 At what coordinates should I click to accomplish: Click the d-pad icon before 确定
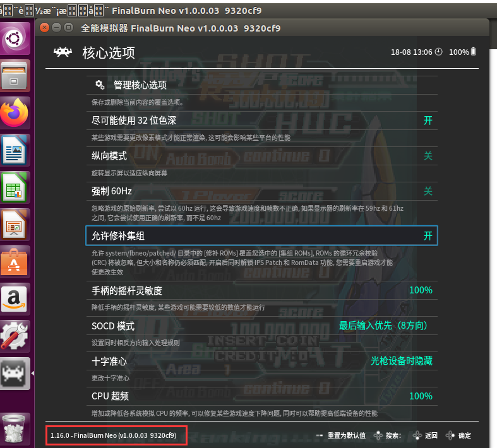450,435
